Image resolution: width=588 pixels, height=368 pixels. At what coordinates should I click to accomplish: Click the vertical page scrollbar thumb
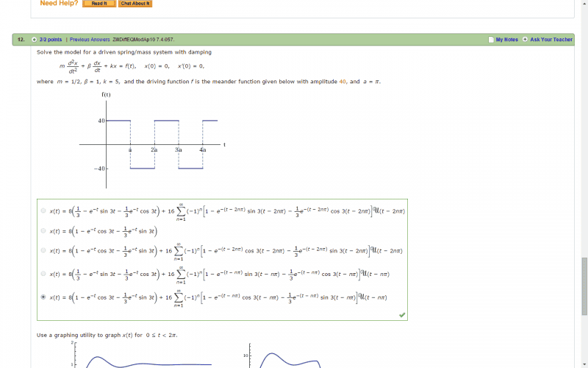[584, 286]
